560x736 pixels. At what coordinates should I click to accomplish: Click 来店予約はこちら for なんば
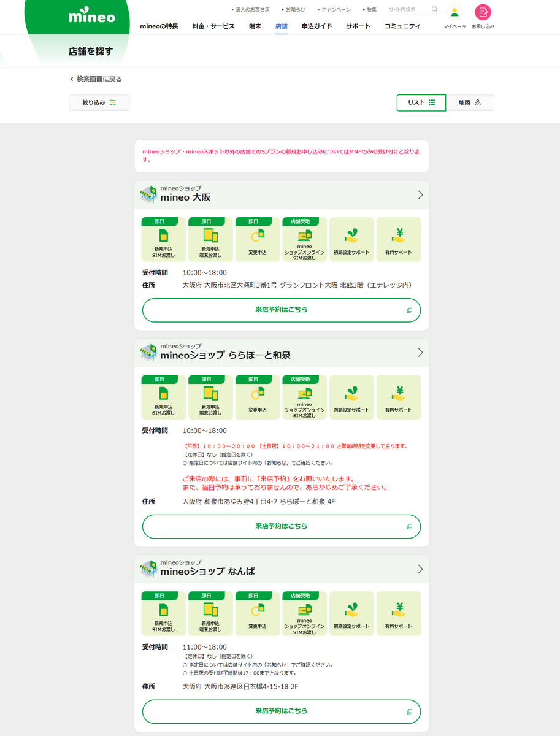point(282,711)
